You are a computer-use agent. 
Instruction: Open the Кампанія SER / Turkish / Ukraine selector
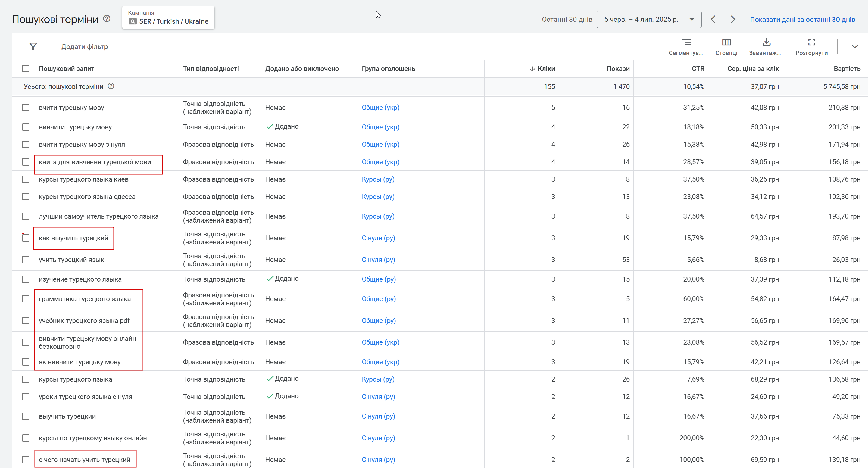[168, 17]
